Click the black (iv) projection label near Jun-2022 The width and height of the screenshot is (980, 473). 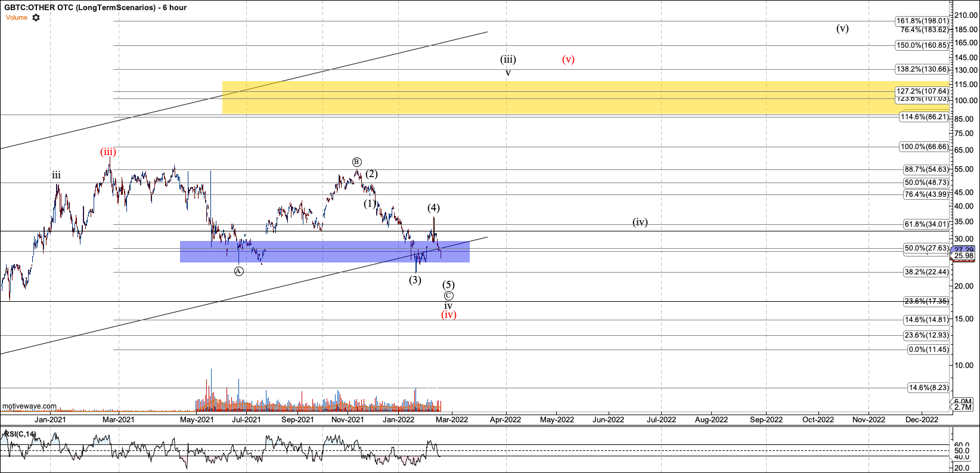[x=640, y=222]
